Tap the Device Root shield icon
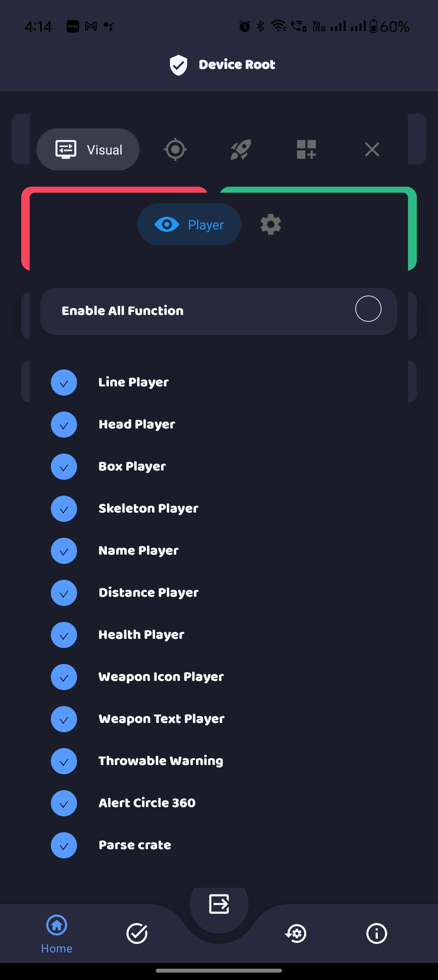The width and height of the screenshot is (438, 980). point(178,65)
